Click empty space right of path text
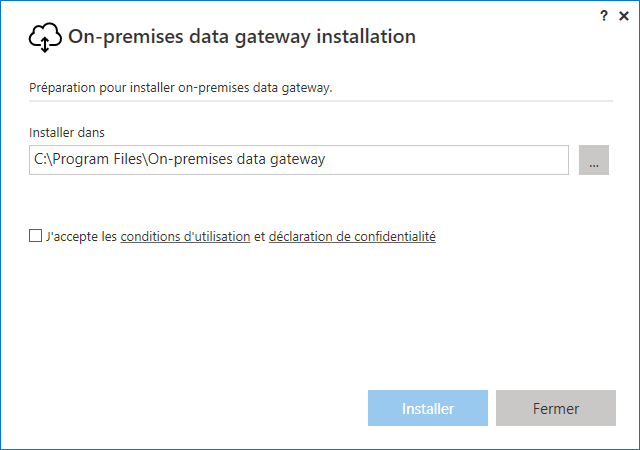Image resolution: width=640 pixels, height=450 pixels. click(447, 160)
